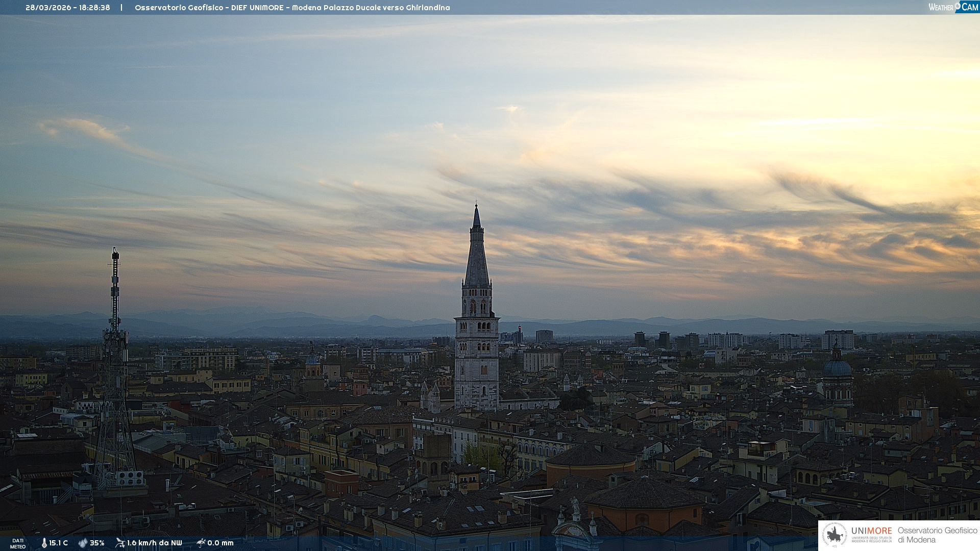Click the thermometer temperature icon
This screenshot has height=551, width=980.
[44, 543]
